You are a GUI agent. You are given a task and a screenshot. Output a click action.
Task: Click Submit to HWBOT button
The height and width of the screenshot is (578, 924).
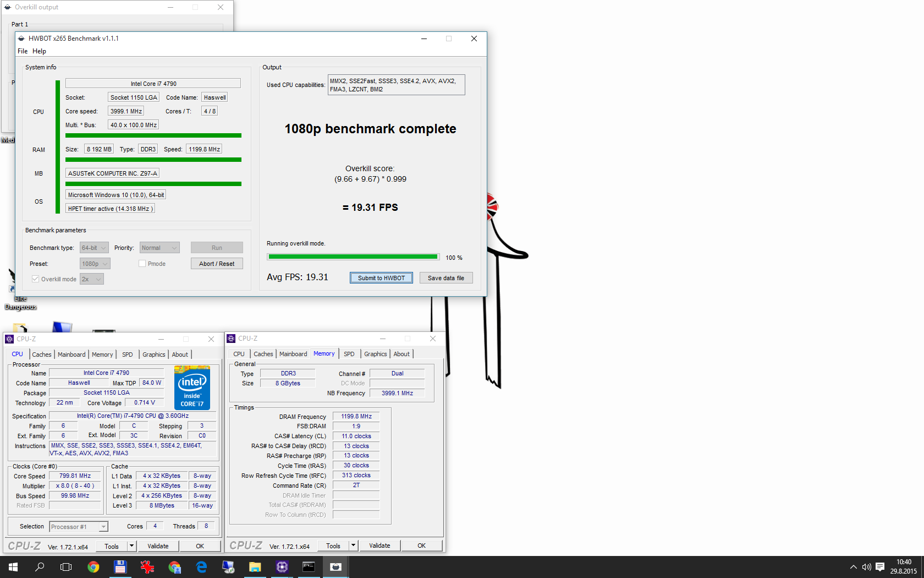tap(381, 278)
